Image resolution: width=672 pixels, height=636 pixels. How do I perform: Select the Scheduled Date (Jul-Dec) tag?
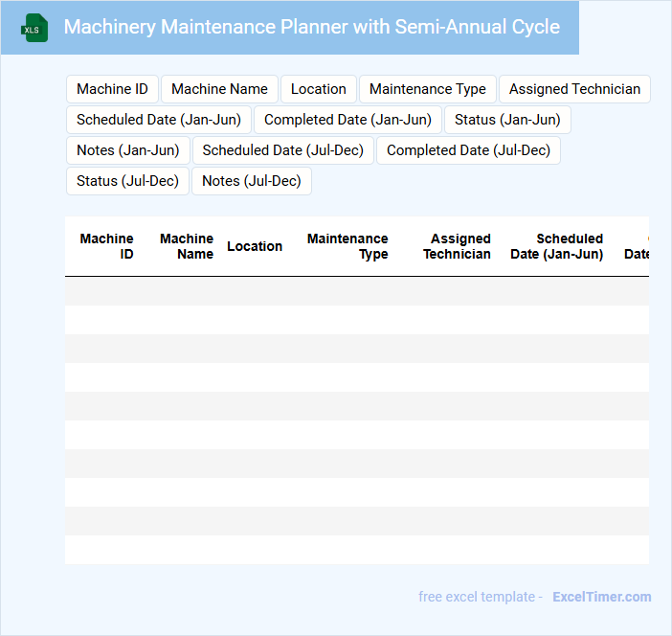[x=283, y=150]
